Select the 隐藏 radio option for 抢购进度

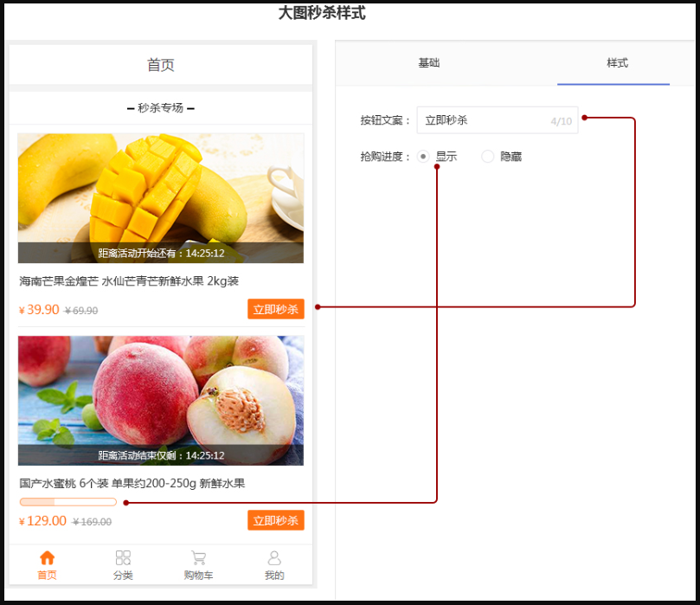(x=487, y=157)
